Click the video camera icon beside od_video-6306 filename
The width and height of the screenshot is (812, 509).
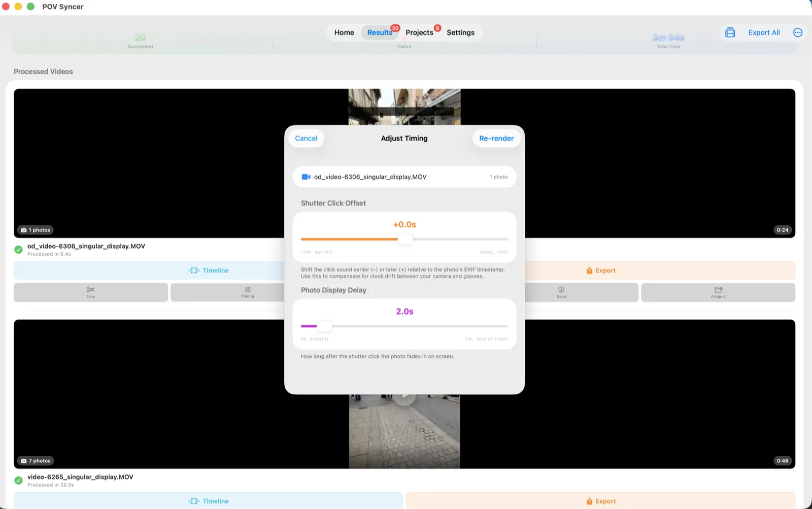306,177
